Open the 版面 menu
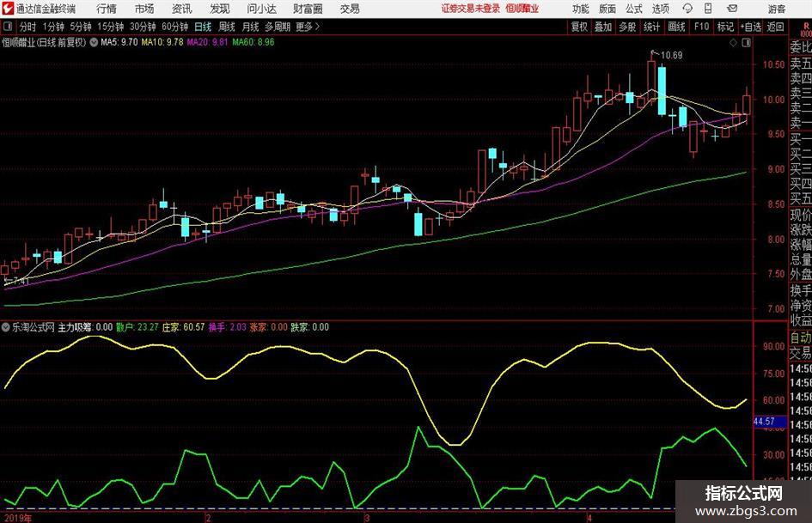Viewport: 812px width, 523px height. point(607,9)
